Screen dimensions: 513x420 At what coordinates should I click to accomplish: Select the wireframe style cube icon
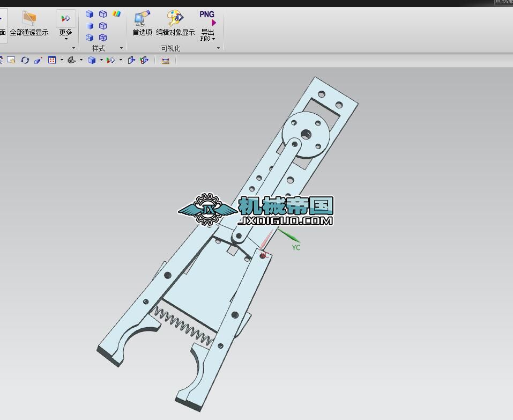(x=103, y=14)
